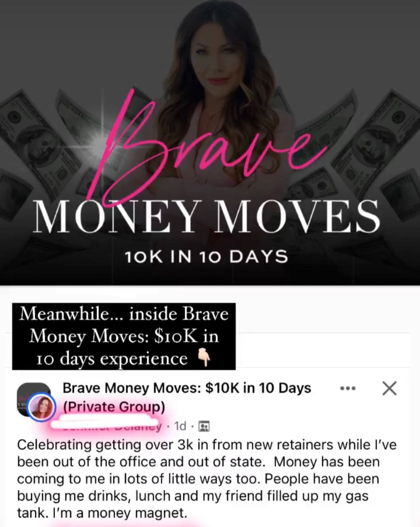Click the group's dark square avatar
Viewport: 420px width, 527px height.
pyautogui.click(x=34, y=400)
